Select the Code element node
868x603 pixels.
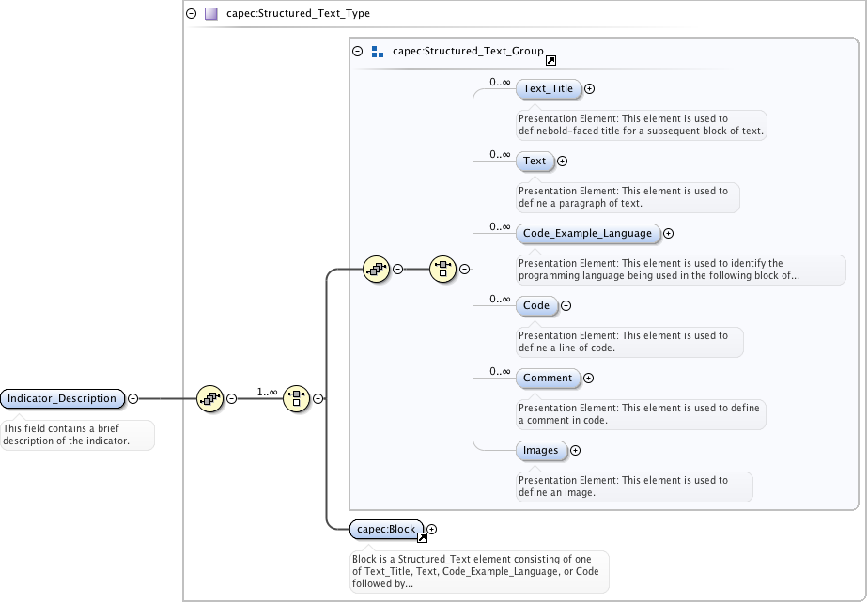pyautogui.click(x=536, y=306)
